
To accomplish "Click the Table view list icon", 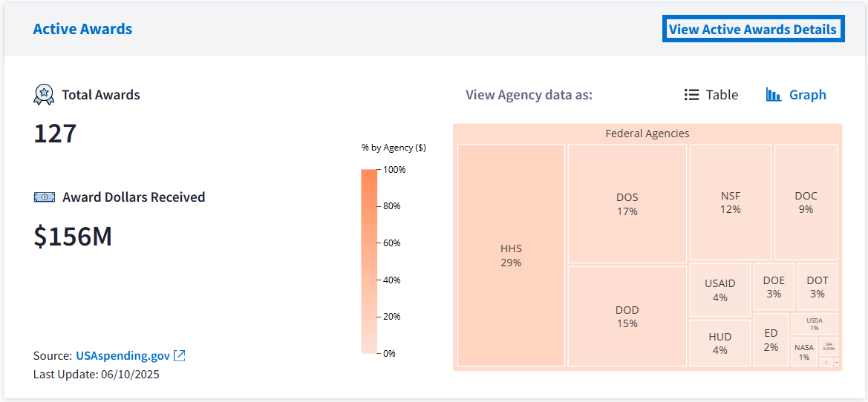I will click(692, 95).
